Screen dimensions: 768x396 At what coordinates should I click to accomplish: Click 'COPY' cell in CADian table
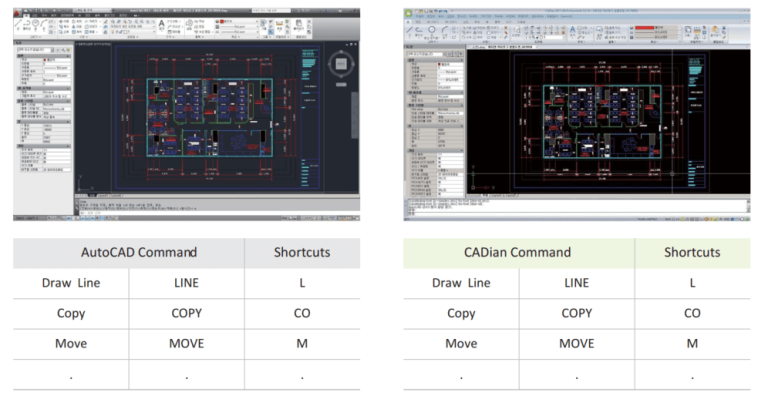point(576,313)
